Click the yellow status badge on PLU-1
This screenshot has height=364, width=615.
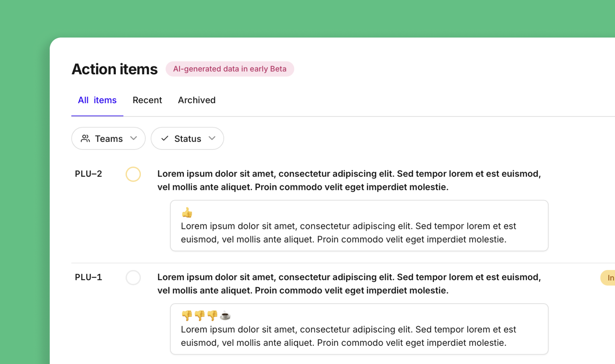(609, 278)
